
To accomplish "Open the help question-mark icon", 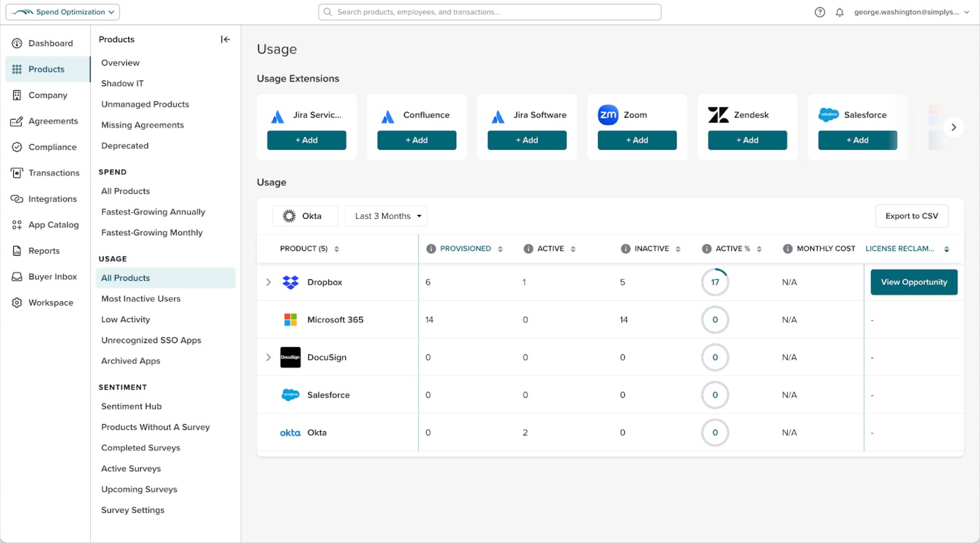I will coord(820,12).
